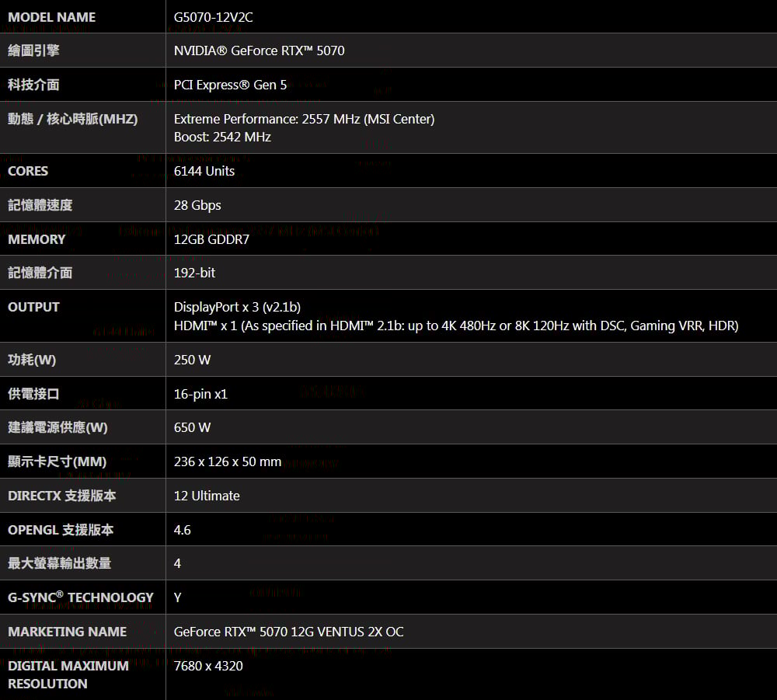Screen dimensions: 777x700
Task: Select the MODEL NAME row label
Action: [x=51, y=17]
